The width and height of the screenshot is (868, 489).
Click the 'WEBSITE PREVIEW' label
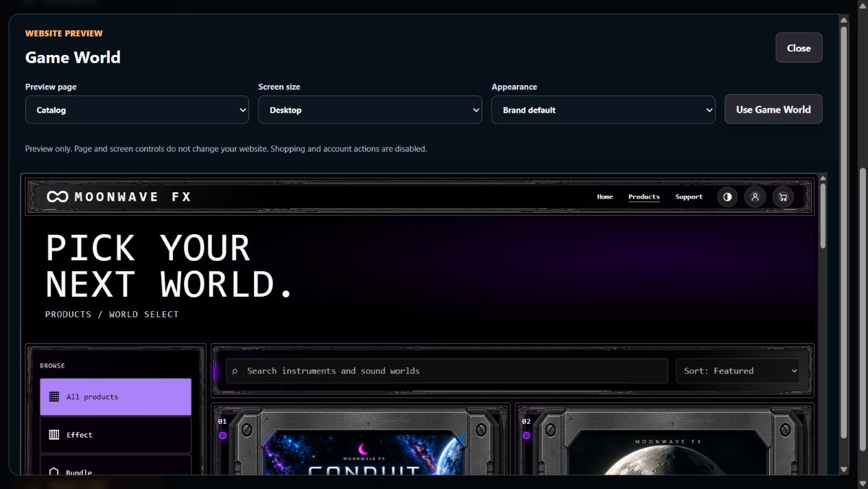(64, 33)
